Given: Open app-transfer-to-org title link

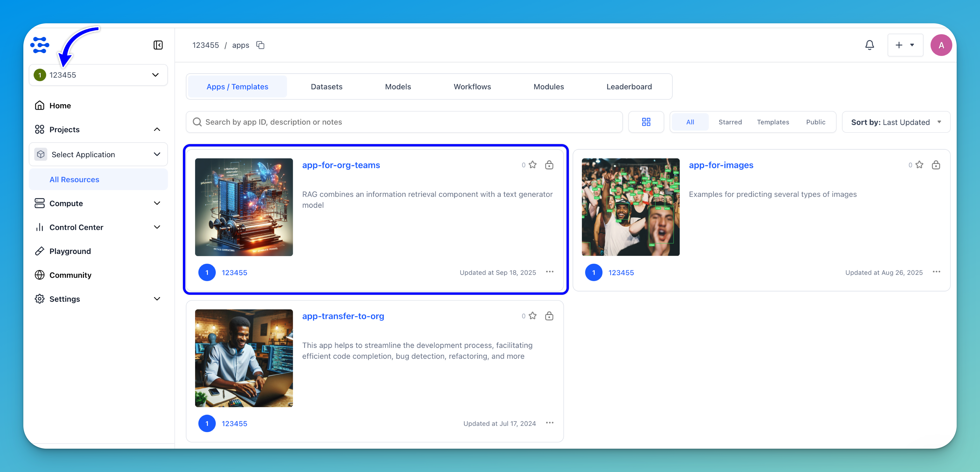Looking at the screenshot, I should click(x=343, y=316).
